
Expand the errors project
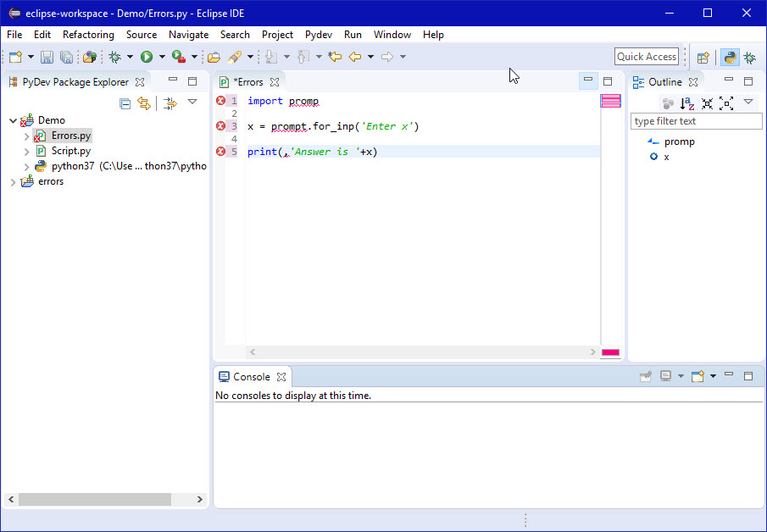(x=12, y=180)
